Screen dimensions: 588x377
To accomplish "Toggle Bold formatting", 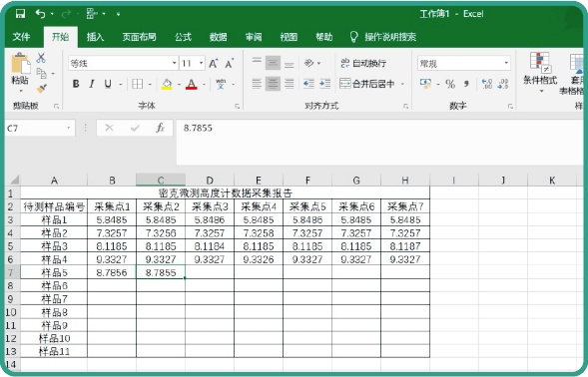I will [76, 84].
